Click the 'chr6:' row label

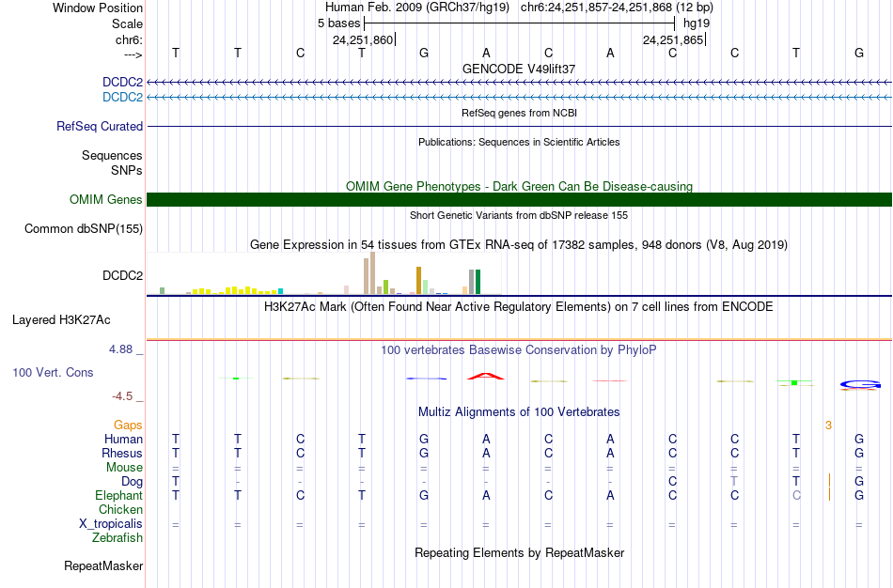(130, 39)
